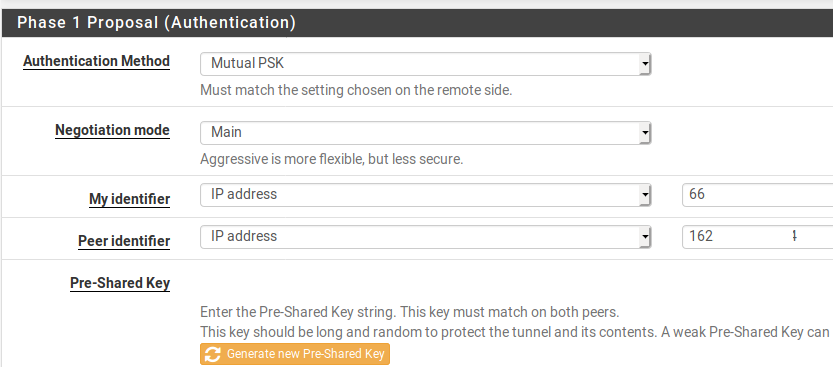Click the 'Must match the setting chosen' help text
Image resolution: width=833 pixels, height=367 pixels.
pyautogui.click(x=356, y=90)
